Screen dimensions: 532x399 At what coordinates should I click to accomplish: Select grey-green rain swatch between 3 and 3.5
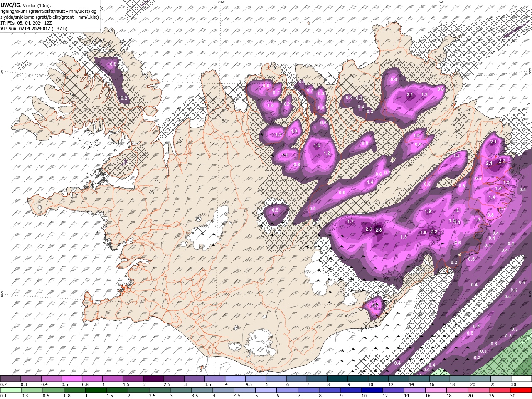click(181, 390)
